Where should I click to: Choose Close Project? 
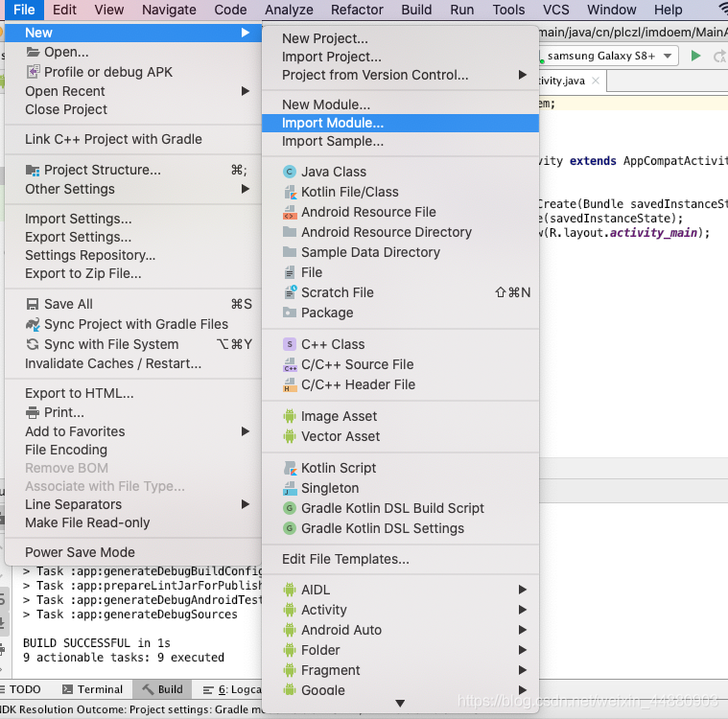point(133,109)
